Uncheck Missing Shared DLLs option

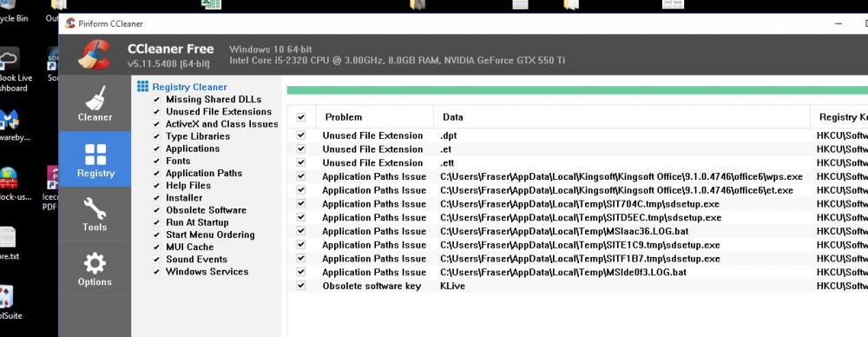click(x=156, y=100)
